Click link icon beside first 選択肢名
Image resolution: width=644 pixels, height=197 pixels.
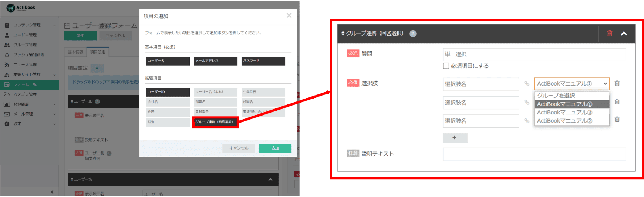pyautogui.click(x=527, y=84)
